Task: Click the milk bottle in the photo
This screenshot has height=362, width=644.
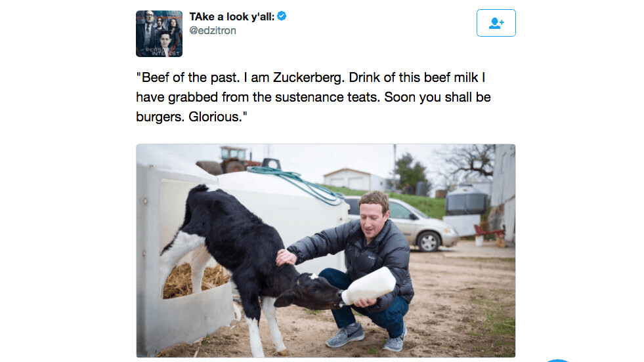Action: click(368, 287)
